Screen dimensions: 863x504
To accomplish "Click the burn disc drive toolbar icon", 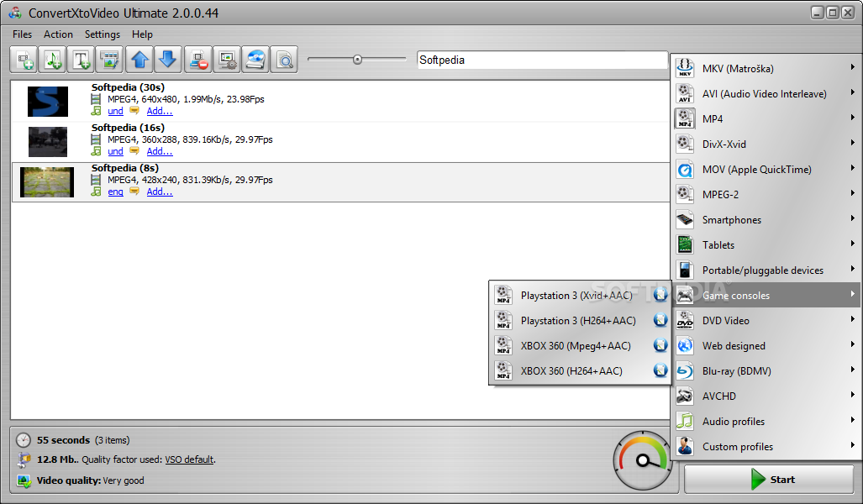I will 255,60.
